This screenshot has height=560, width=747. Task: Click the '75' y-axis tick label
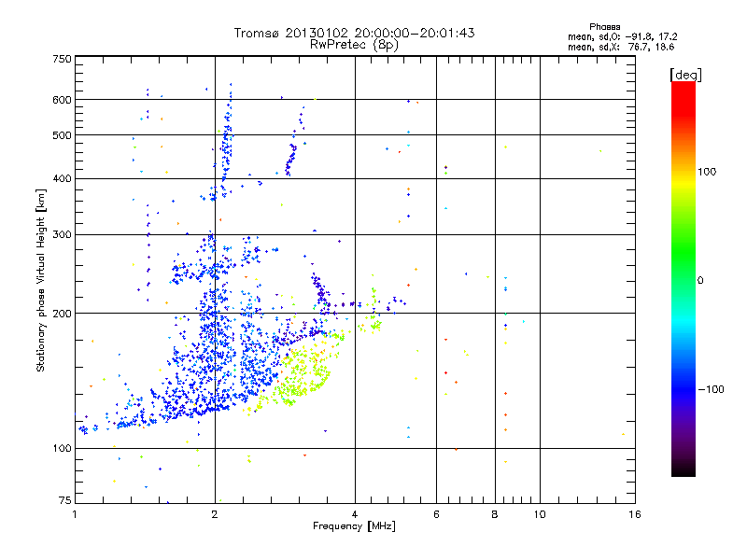pos(65,500)
